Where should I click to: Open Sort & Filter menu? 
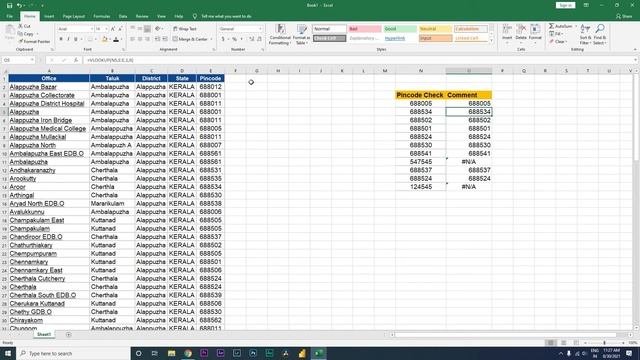click(585, 34)
